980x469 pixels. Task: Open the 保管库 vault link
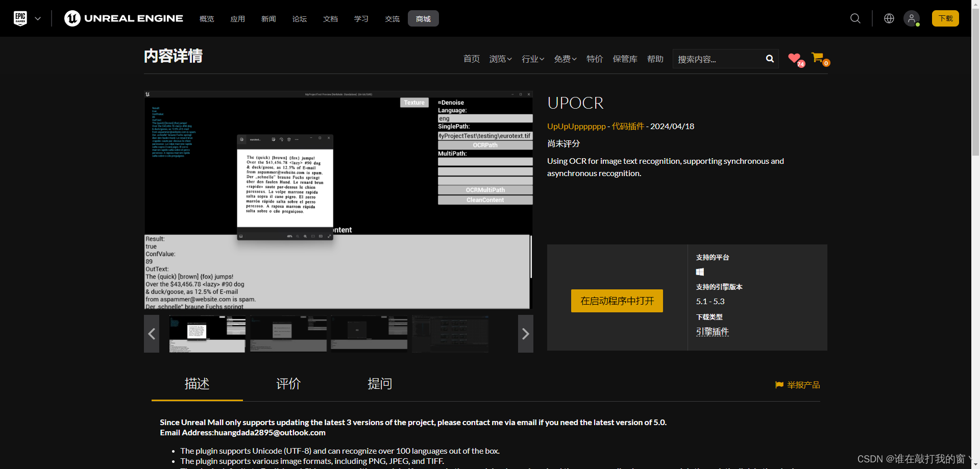(x=625, y=59)
